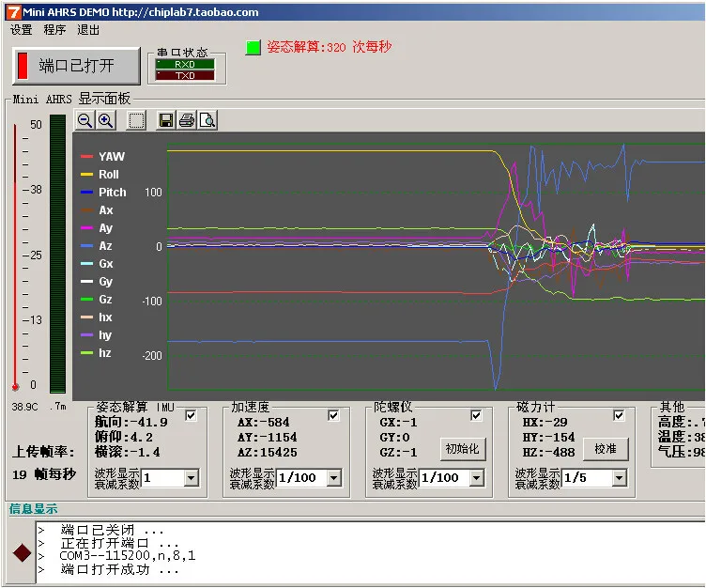Click the zoom in magnifier icon
The width and height of the screenshot is (706, 588).
point(106,120)
